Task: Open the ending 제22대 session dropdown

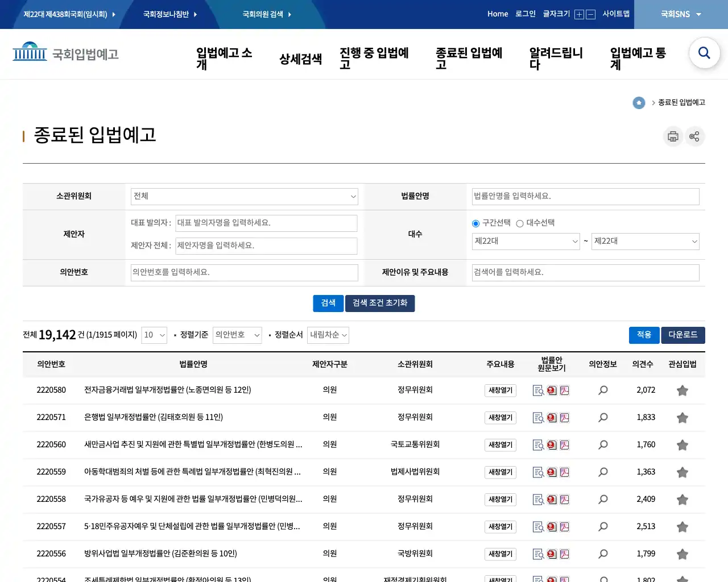Action: tap(646, 241)
